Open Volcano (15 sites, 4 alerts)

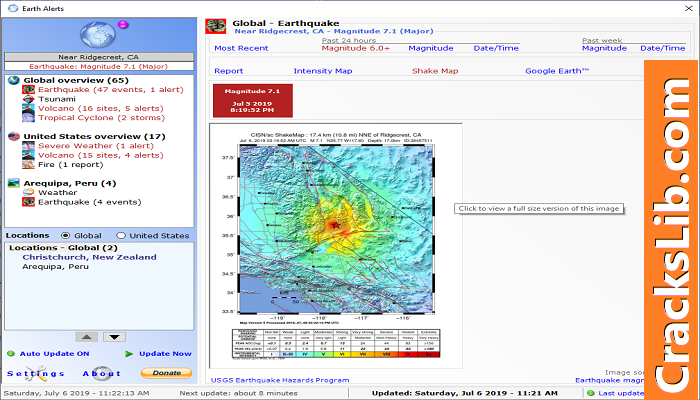[100, 155]
